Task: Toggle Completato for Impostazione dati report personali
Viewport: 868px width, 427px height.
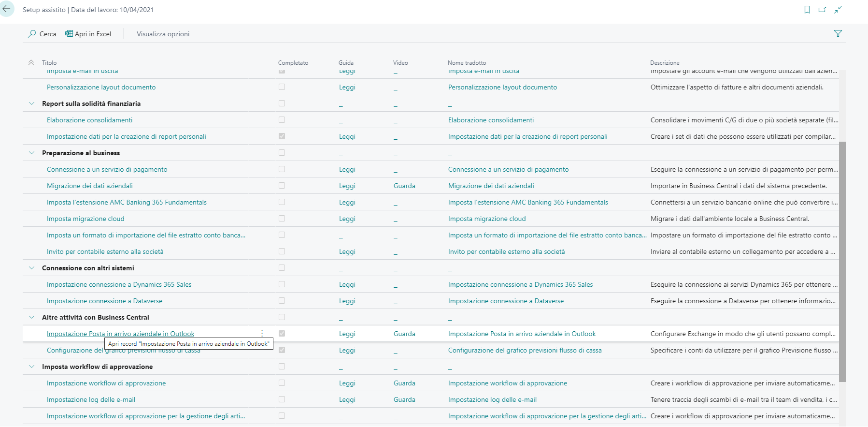Action: tap(282, 136)
